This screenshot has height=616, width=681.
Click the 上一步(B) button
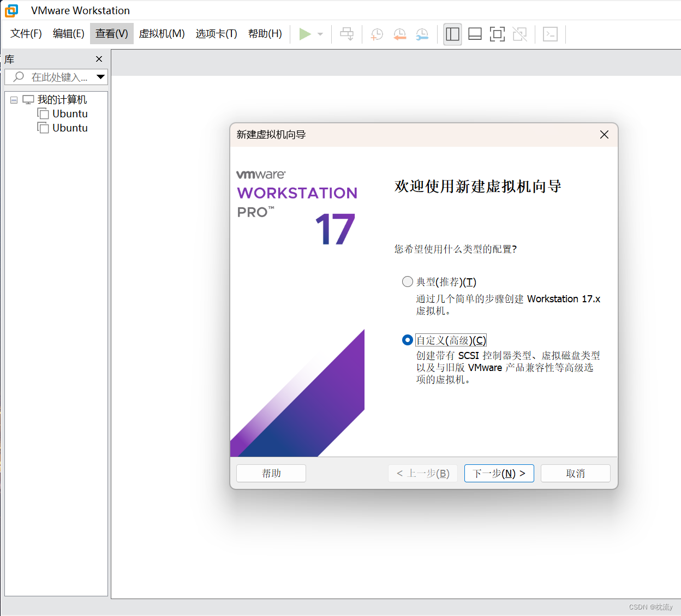423,473
